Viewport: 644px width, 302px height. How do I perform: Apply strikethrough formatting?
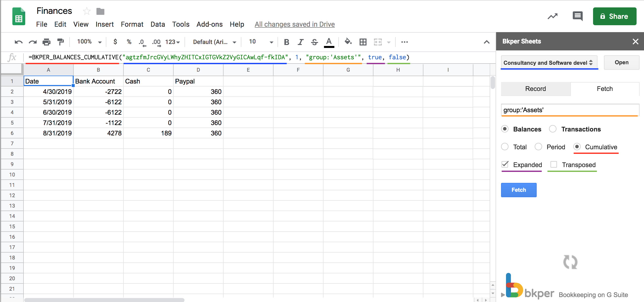click(x=314, y=42)
